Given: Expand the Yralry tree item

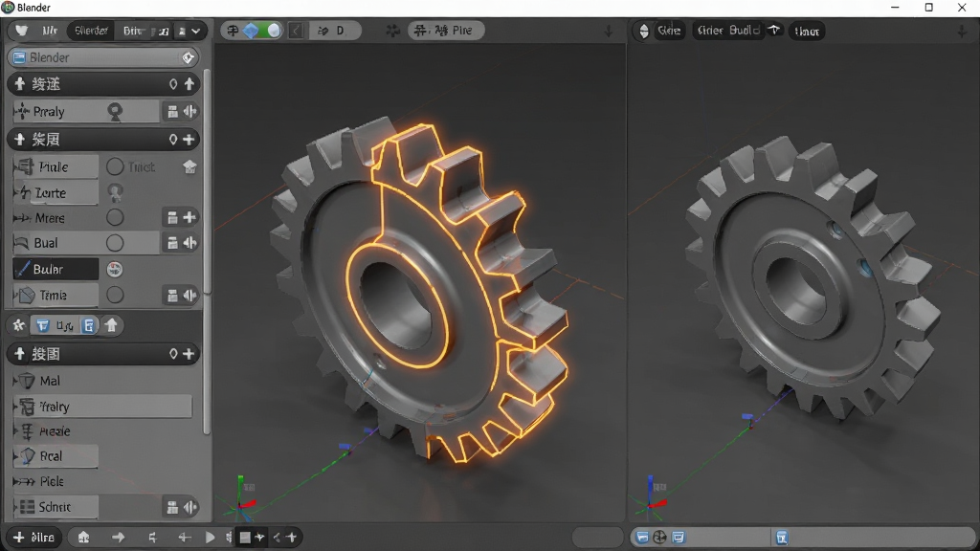Looking at the screenshot, I should point(15,407).
